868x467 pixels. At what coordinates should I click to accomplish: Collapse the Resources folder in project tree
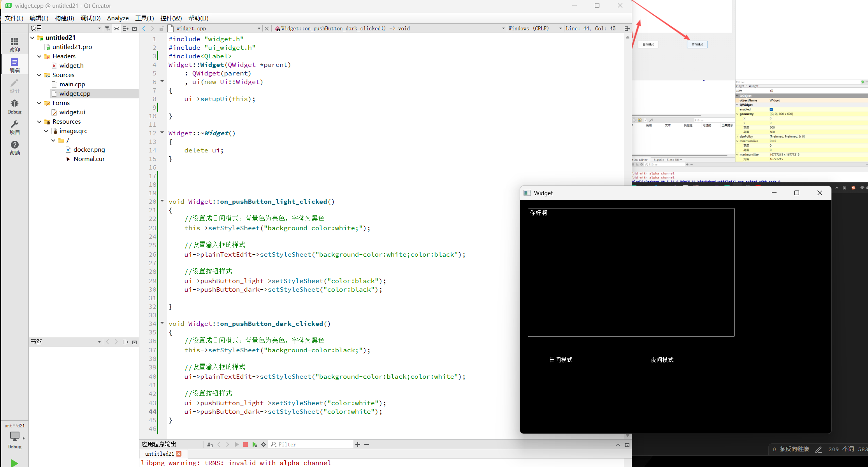pyautogui.click(x=39, y=122)
